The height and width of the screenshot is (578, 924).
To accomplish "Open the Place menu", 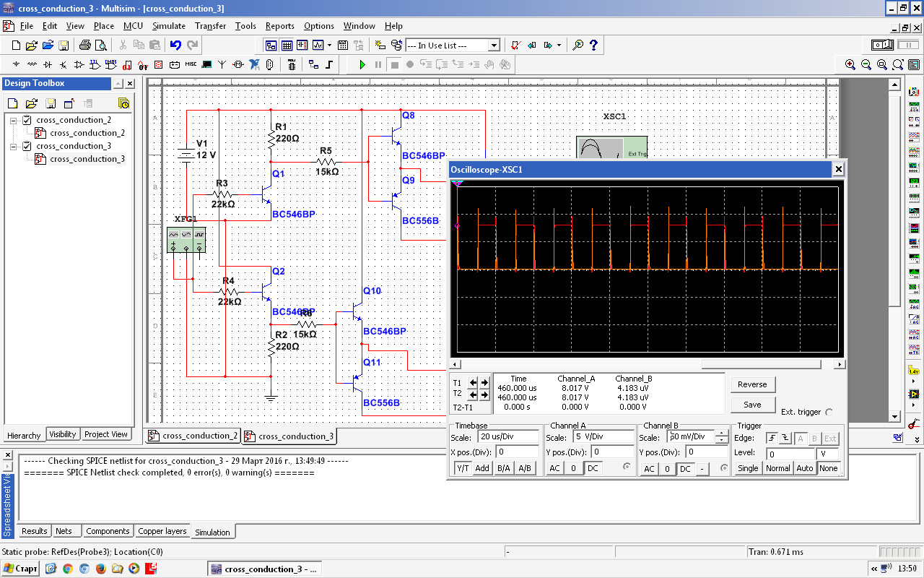I will [104, 26].
